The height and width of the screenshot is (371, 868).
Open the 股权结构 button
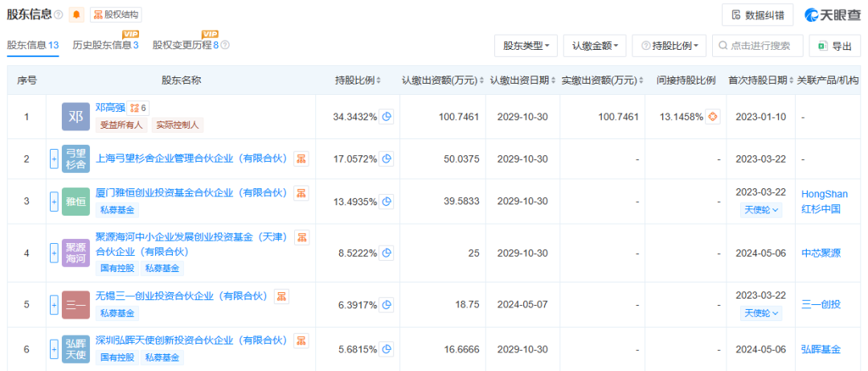(x=116, y=14)
